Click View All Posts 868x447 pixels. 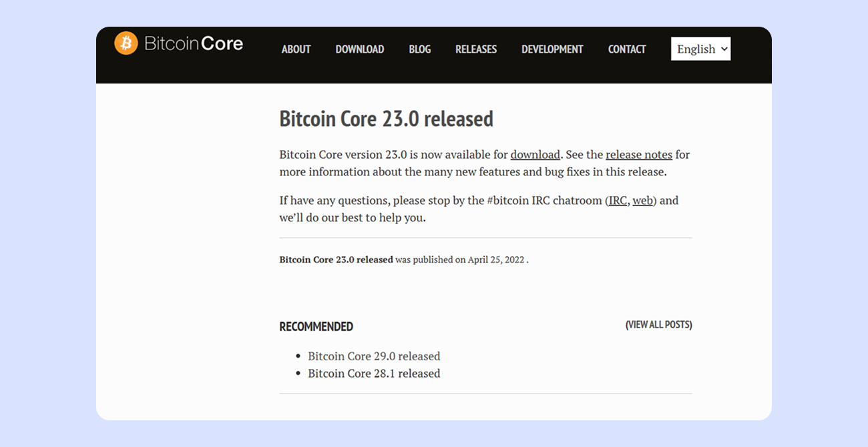pyautogui.click(x=658, y=325)
